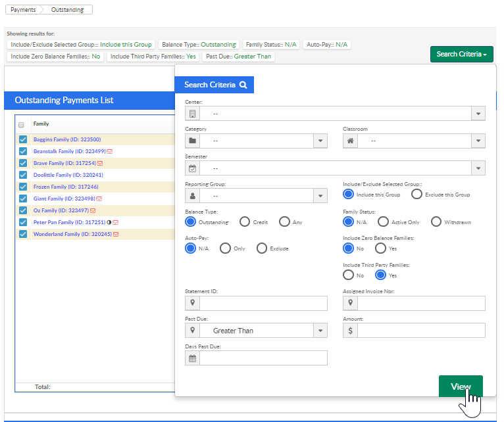Open the Semester dropdown
This screenshot has height=422, width=504.
coord(478,168)
